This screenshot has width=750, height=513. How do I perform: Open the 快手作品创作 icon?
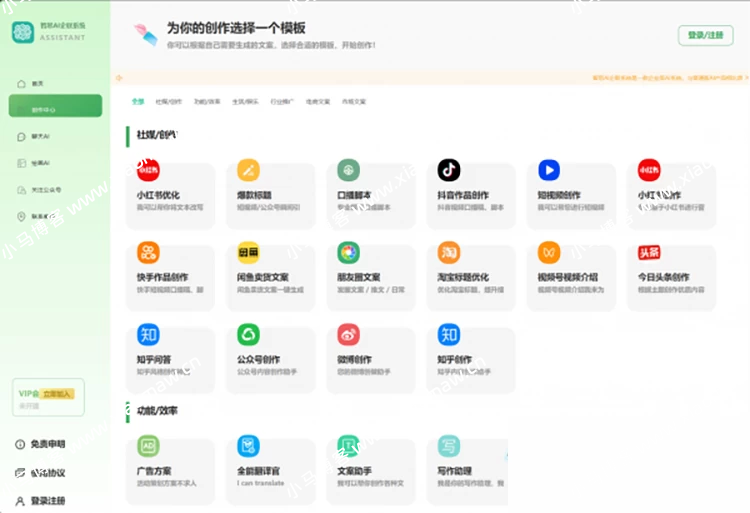[x=148, y=252]
